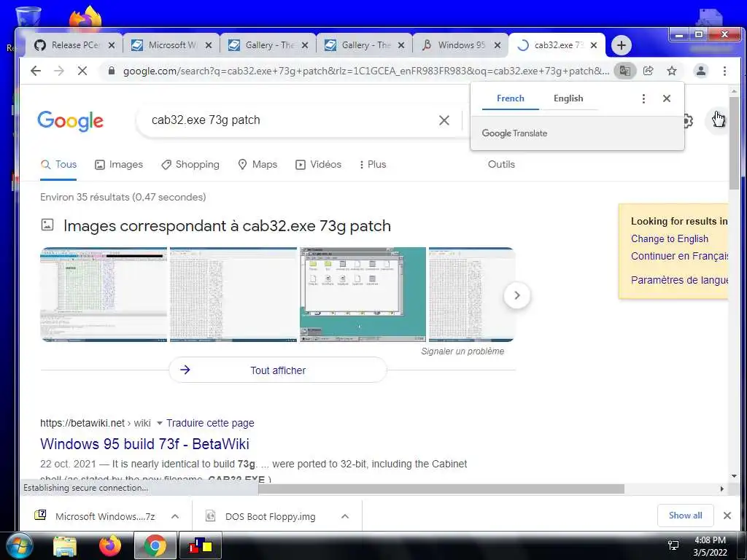This screenshot has height=560, width=747.
Task: Open a new tab with plus button
Action: coord(621,45)
